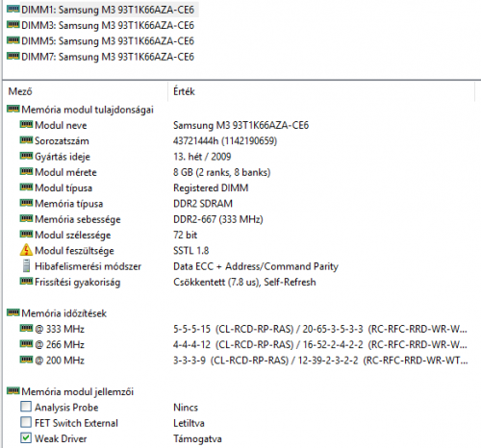The width and height of the screenshot is (481, 448).
Task: Select the serial value 43721444h (1142190659)
Action: pos(225,141)
